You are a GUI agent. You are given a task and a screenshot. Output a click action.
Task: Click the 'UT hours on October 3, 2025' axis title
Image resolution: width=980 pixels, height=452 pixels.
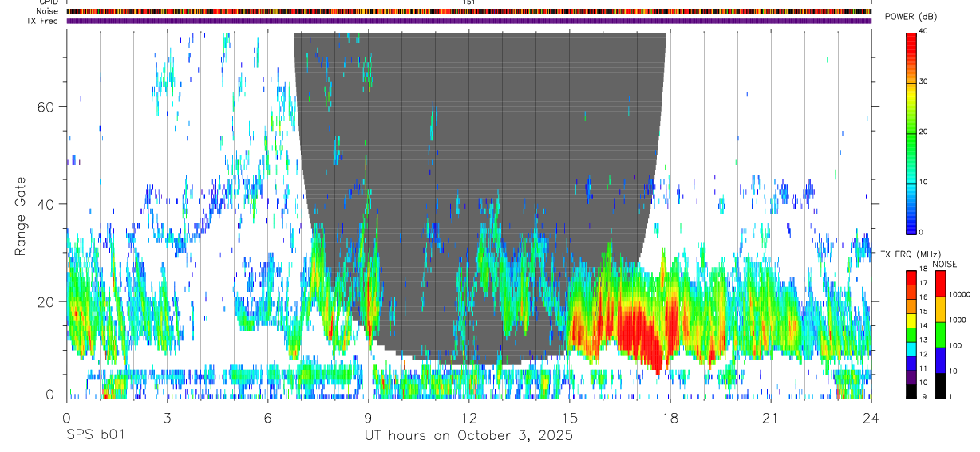[x=468, y=436]
